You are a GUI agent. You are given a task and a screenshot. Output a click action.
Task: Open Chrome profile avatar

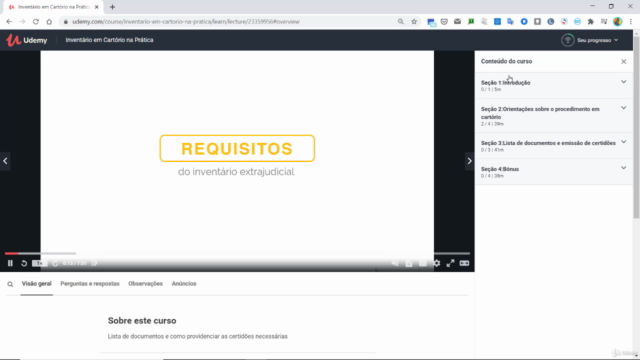point(618,22)
